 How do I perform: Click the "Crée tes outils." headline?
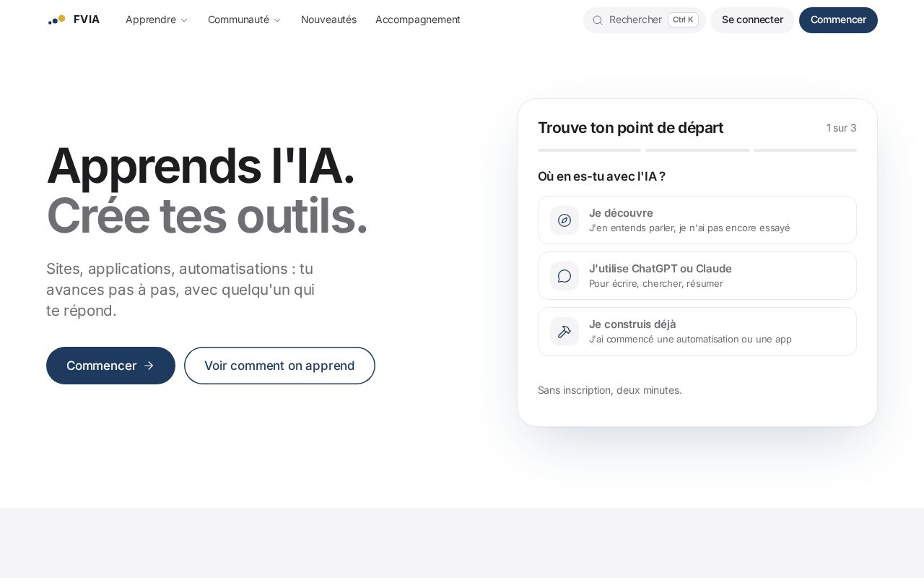(x=206, y=216)
